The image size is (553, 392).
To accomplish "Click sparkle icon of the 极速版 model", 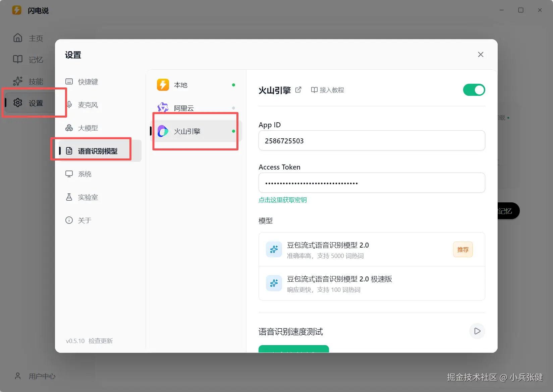I will 274,283.
